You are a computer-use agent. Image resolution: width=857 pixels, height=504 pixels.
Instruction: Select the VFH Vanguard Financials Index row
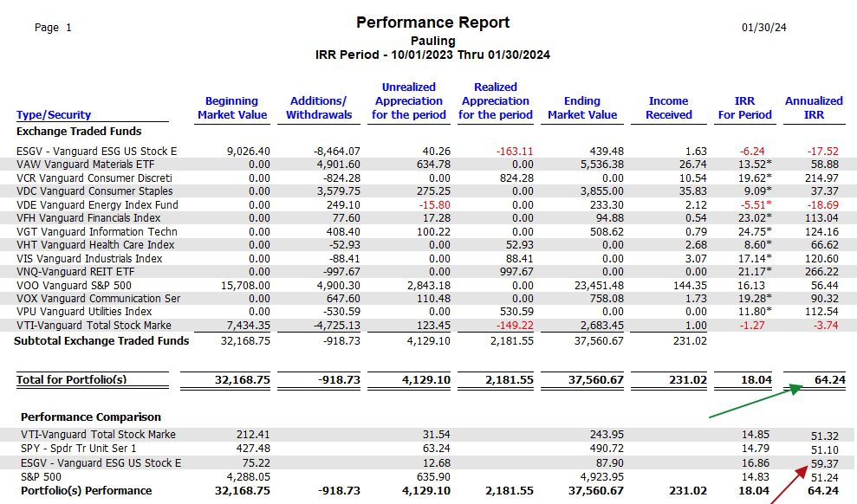click(x=428, y=218)
